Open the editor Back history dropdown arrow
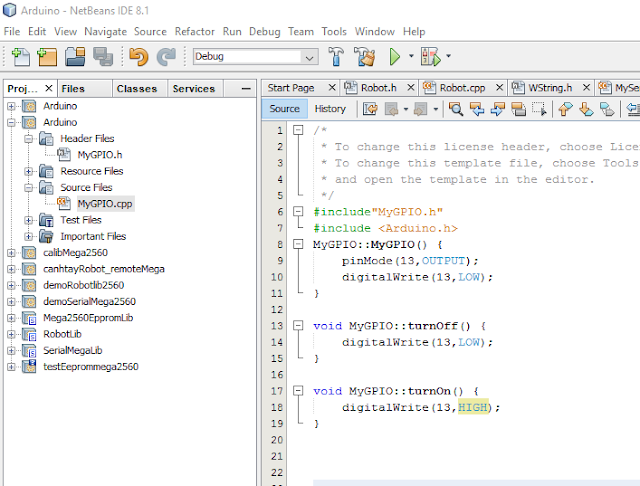Screen dimensions: 640x486 pyautogui.click(x=406, y=109)
